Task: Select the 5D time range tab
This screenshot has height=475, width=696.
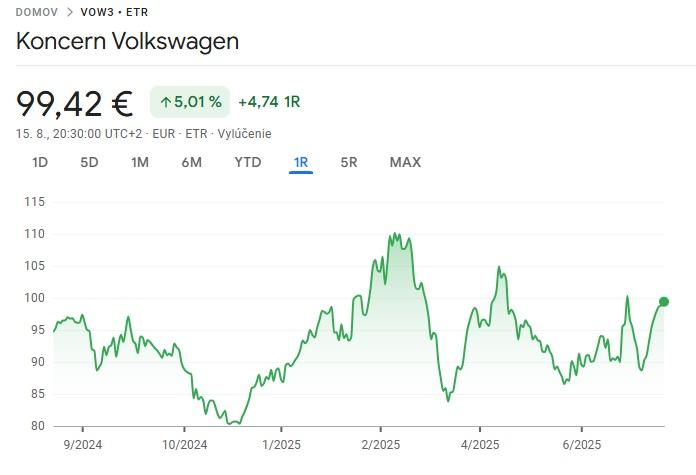Action: pos(89,162)
